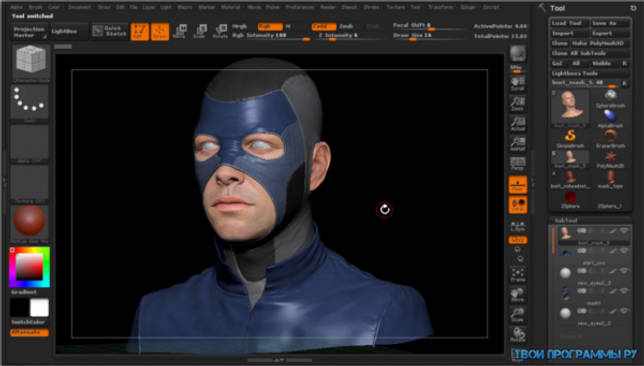The height and width of the screenshot is (366, 644).
Task: Open the stroke type dots selector
Action: pyautogui.click(x=29, y=102)
